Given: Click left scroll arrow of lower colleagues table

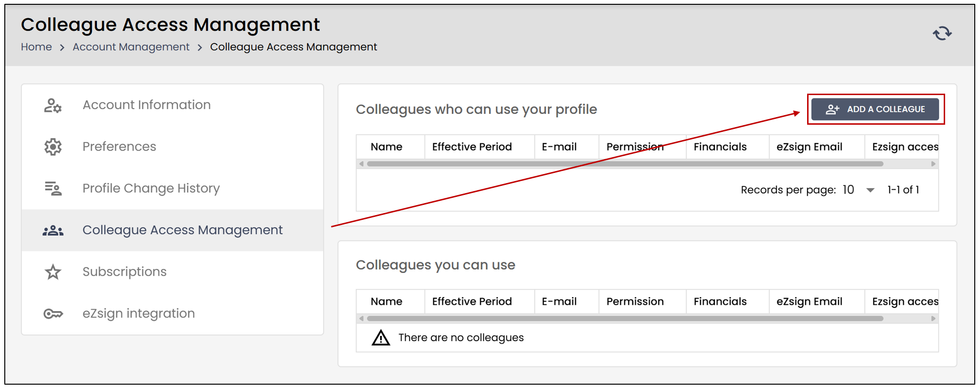Looking at the screenshot, I should coord(362,319).
